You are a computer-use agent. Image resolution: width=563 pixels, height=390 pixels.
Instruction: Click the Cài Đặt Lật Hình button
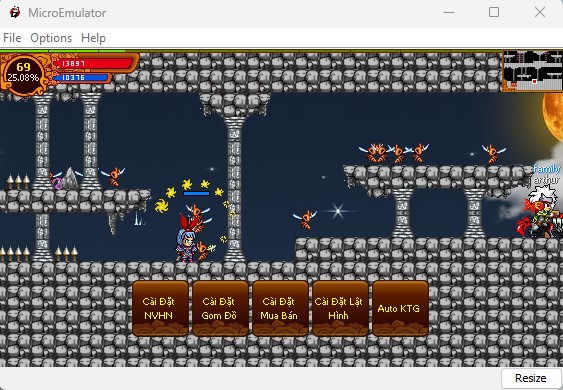point(340,308)
